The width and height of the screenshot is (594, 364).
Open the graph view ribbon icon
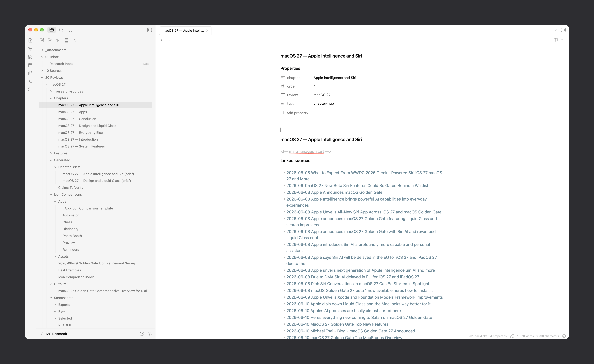(x=30, y=48)
